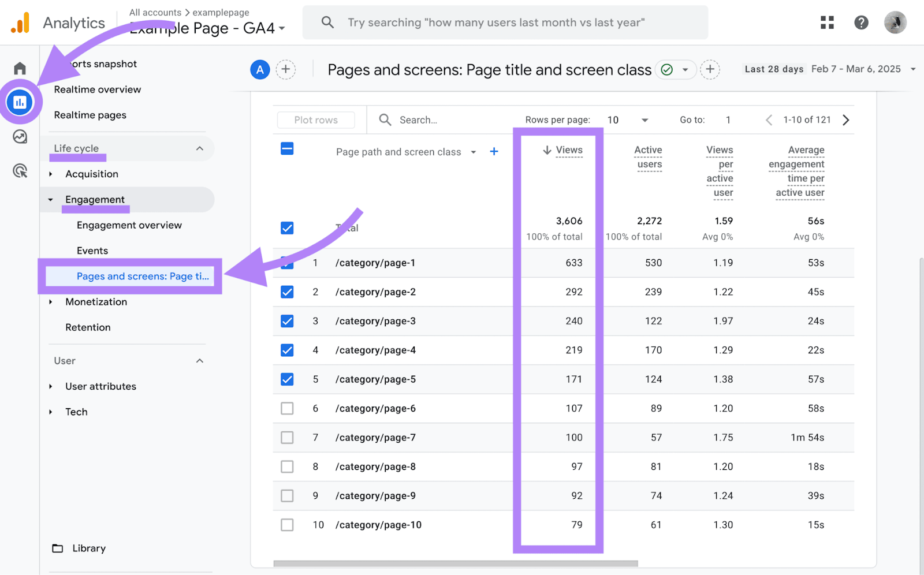Click the Go to page input field
This screenshot has height=575, width=924.
[728, 120]
